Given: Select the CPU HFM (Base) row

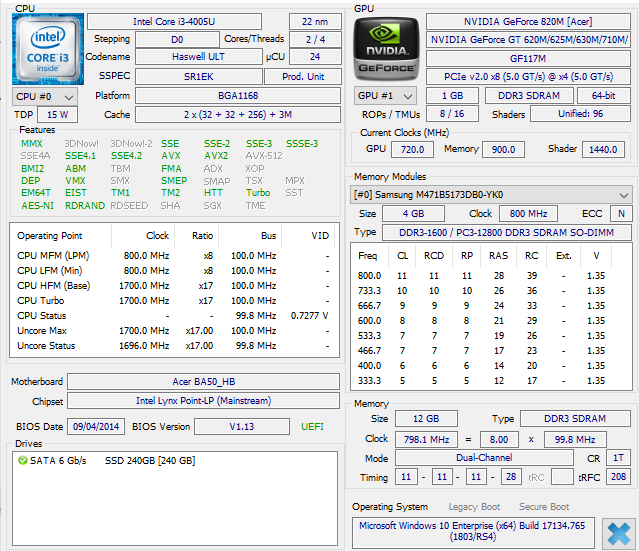Looking at the screenshot, I should (x=173, y=286).
